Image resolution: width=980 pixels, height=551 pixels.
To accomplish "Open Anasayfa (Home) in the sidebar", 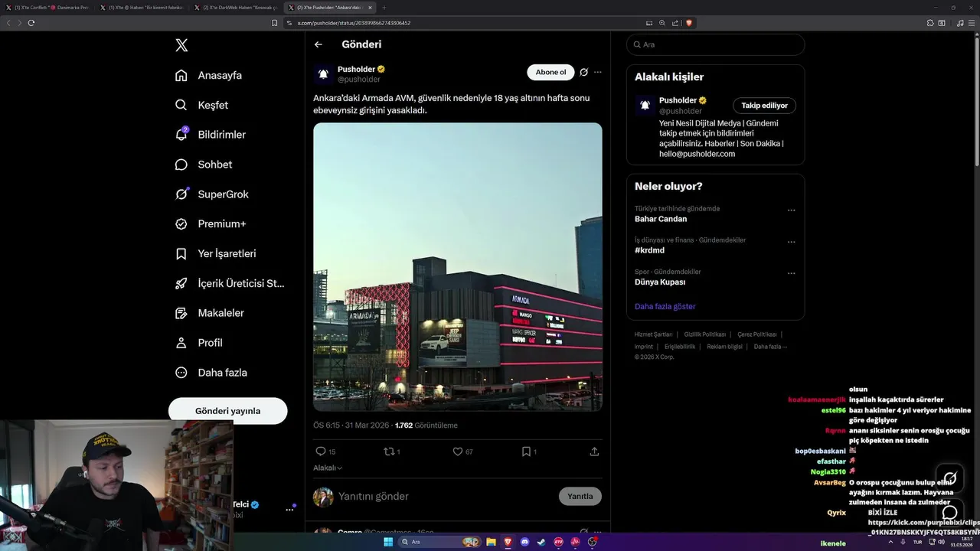I will [x=209, y=75].
